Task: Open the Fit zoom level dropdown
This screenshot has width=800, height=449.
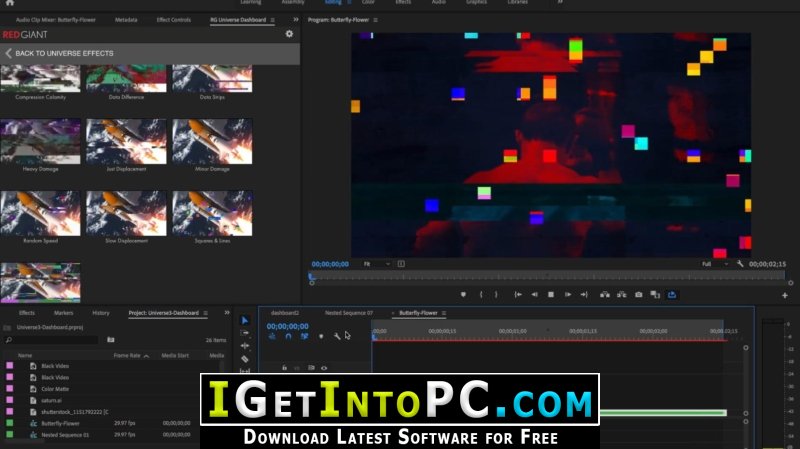Action: point(377,264)
